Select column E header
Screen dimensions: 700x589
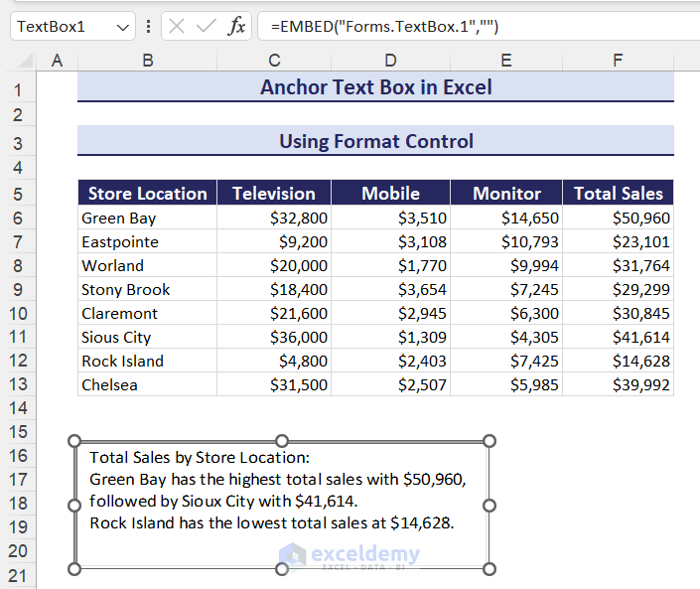pos(506,61)
